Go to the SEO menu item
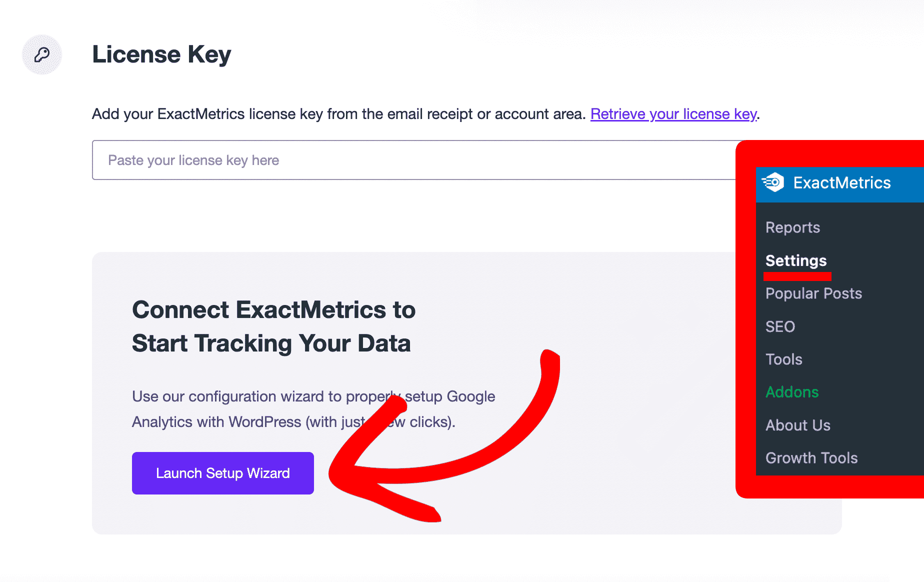This screenshot has width=924, height=582. 780,326
